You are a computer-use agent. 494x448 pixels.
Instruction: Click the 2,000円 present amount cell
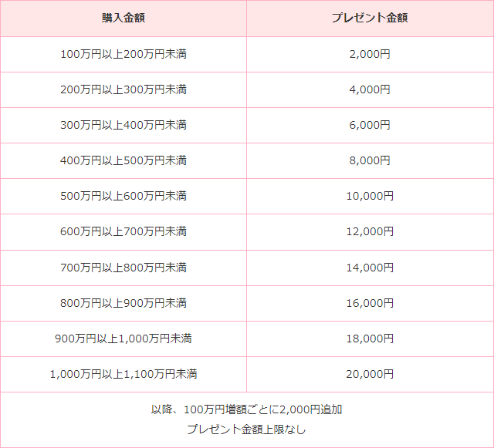point(370,54)
